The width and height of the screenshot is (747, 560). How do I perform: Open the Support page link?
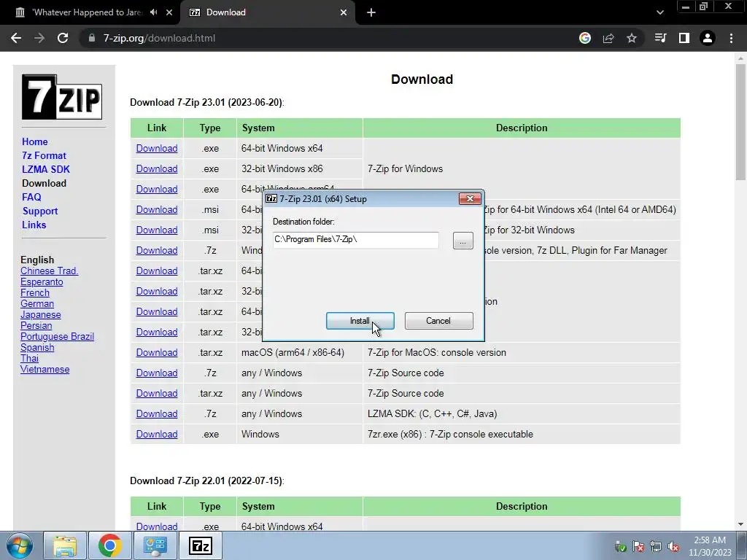[40, 211]
